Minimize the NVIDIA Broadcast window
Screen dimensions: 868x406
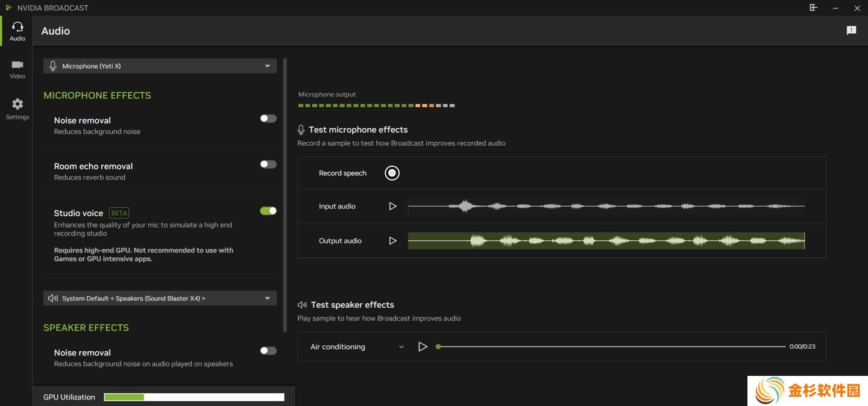[x=835, y=8]
